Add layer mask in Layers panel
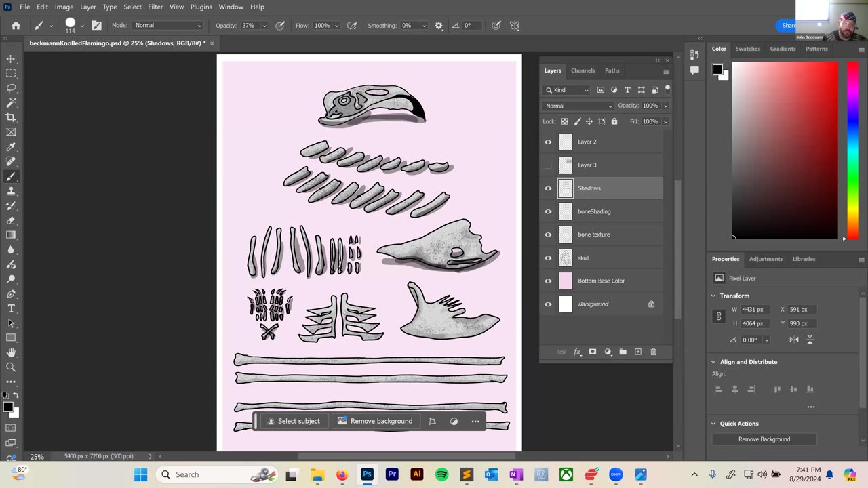The image size is (868, 488). 592,352
